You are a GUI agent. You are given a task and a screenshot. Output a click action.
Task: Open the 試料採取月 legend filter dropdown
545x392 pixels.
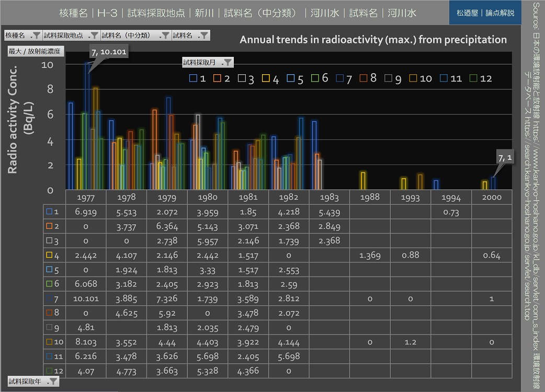click(208, 63)
